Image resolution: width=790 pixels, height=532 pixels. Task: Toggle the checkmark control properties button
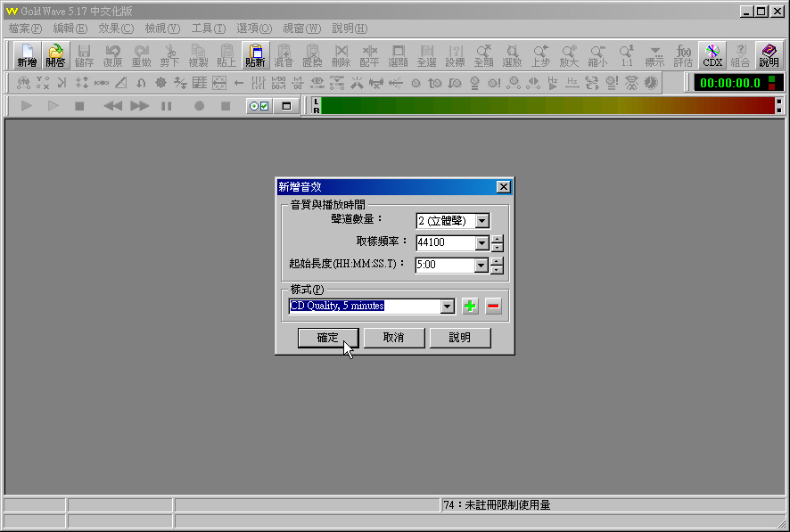tap(259, 106)
